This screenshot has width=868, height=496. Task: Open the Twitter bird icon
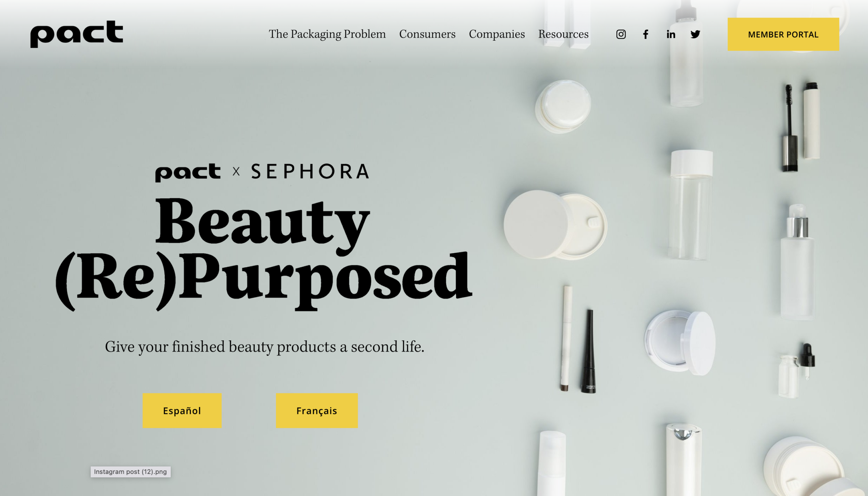click(695, 34)
